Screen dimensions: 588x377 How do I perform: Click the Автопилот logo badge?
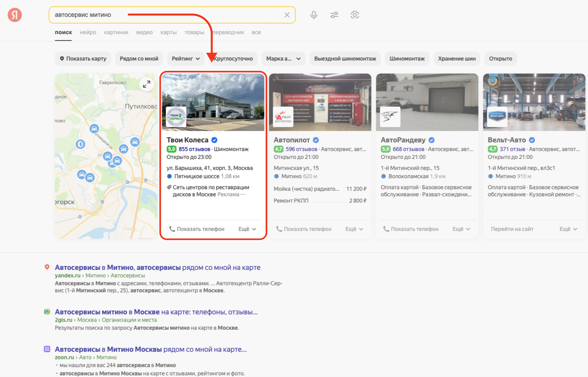coord(283,117)
